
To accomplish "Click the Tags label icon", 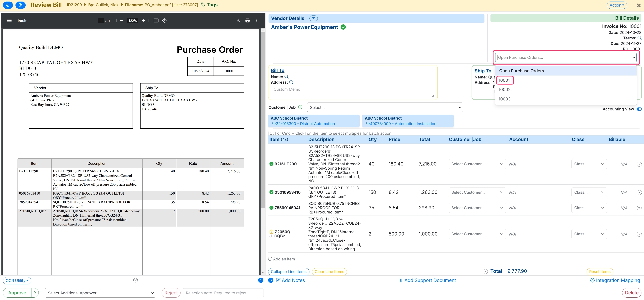I will pyautogui.click(x=203, y=5).
